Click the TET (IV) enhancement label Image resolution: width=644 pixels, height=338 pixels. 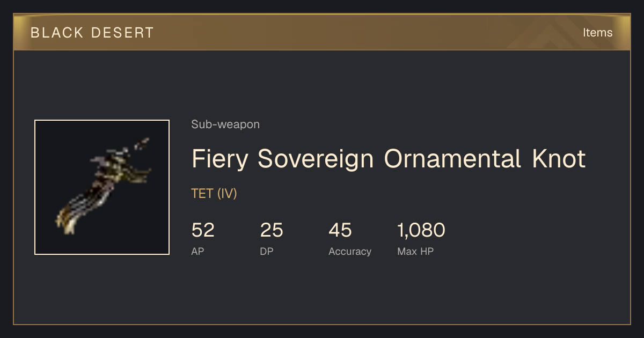click(214, 194)
